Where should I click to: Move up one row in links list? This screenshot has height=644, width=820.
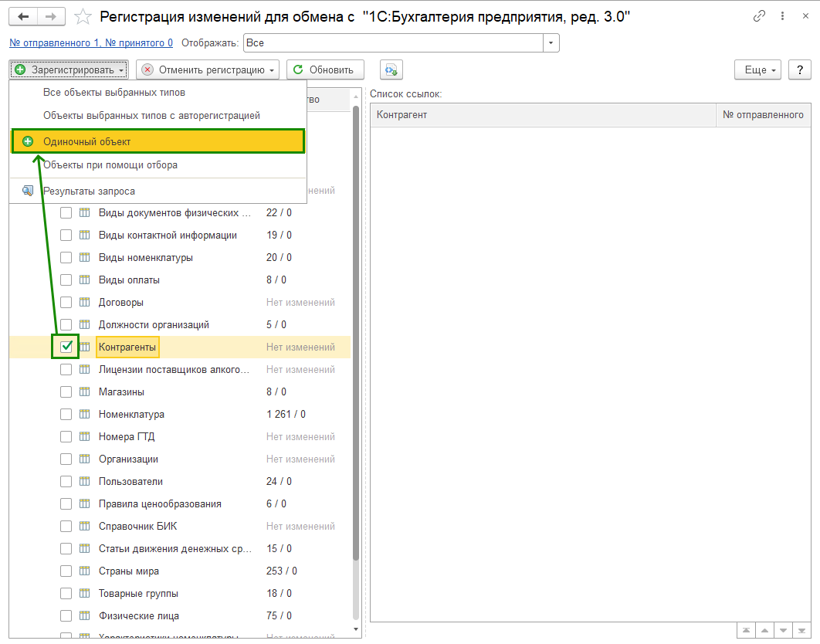764,630
